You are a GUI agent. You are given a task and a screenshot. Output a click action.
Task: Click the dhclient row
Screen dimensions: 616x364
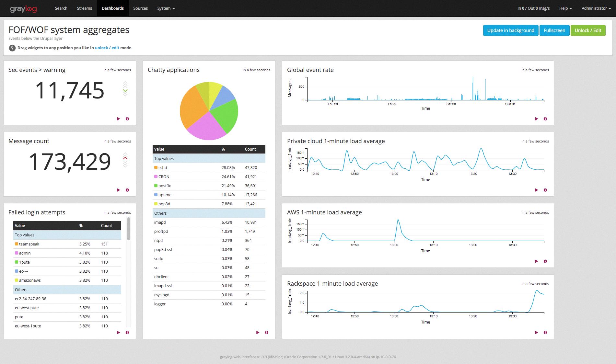(x=209, y=277)
